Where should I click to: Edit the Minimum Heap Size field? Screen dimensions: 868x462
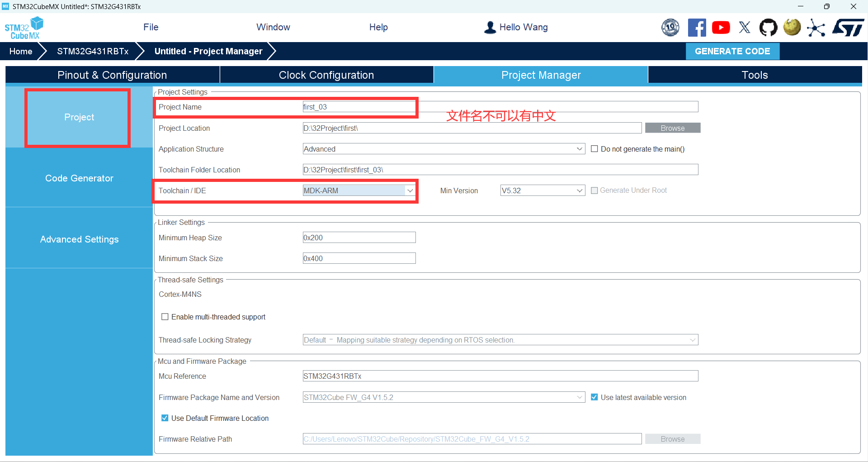tap(359, 238)
